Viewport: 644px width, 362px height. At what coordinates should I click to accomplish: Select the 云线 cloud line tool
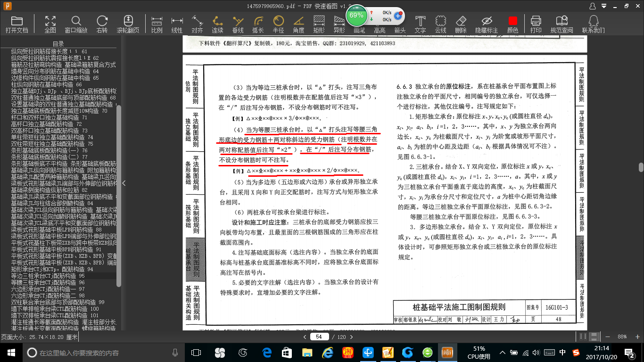440,24
